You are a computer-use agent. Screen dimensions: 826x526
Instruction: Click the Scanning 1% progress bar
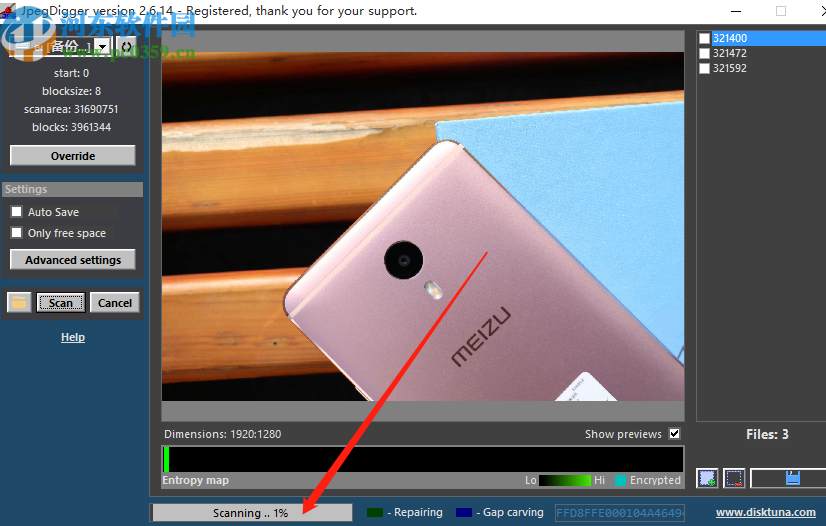pyautogui.click(x=251, y=513)
